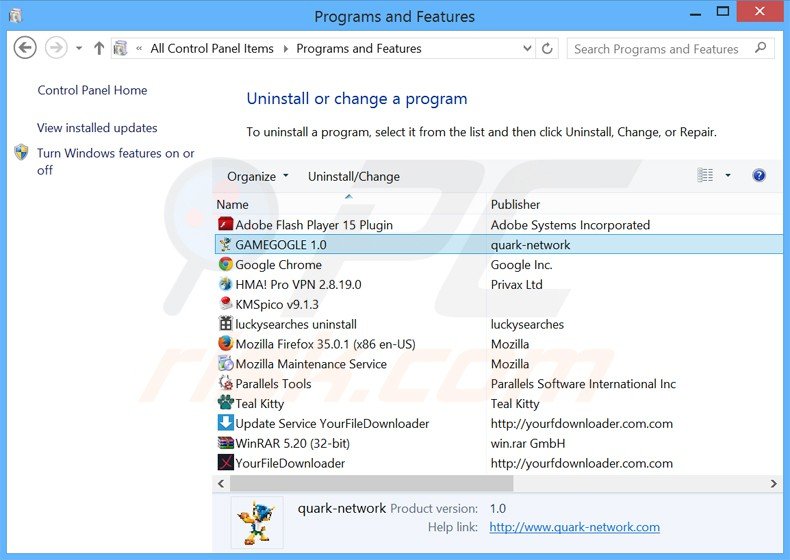
Task: Click the Mozilla Firefox program icon
Action: [x=225, y=344]
